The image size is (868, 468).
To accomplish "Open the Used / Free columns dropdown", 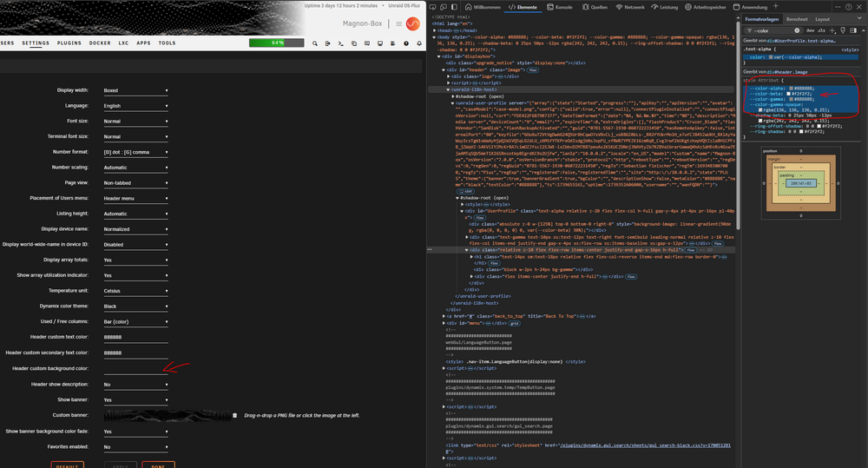I will click(x=135, y=322).
